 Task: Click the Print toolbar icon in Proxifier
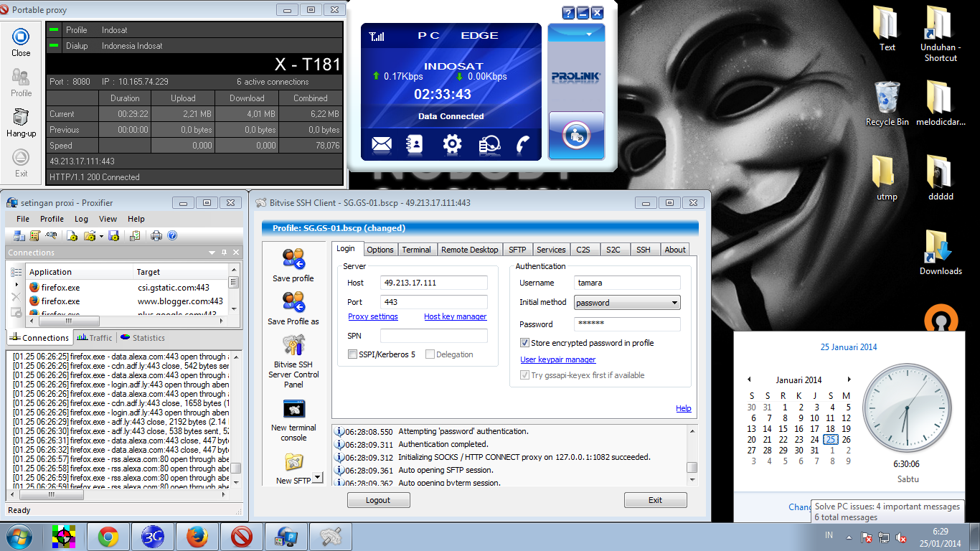(156, 235)
